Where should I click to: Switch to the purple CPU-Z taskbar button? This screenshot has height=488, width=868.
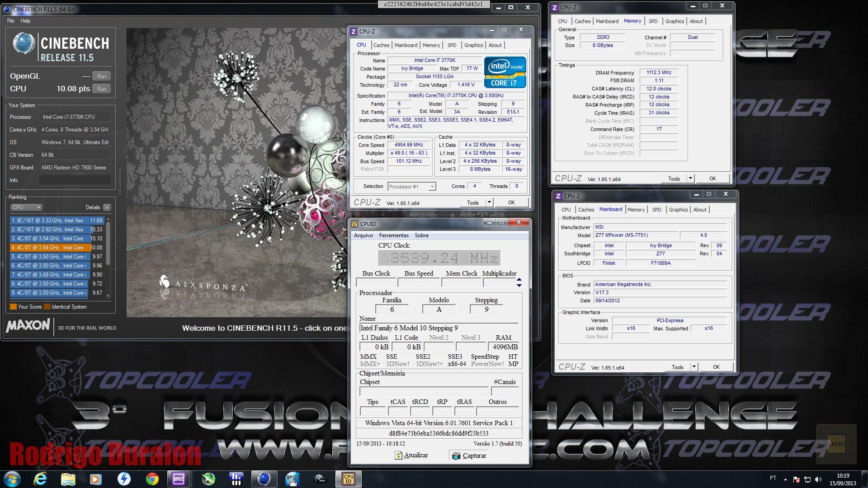[x=179, y=479]
